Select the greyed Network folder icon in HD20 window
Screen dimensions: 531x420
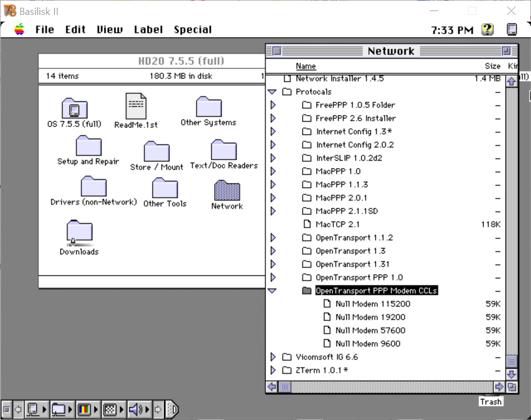point(227,190)
